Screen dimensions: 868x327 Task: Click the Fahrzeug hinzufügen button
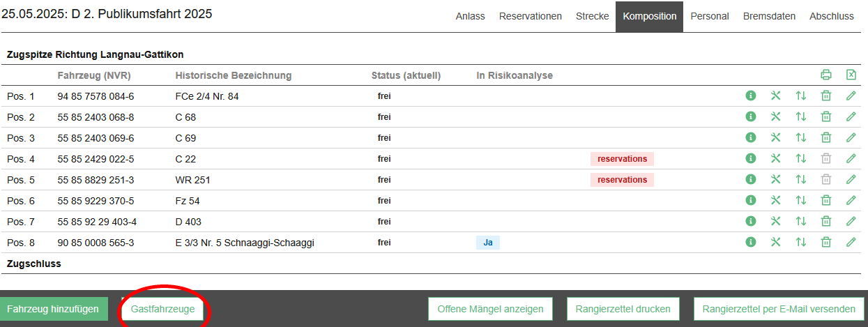point(54,309)
